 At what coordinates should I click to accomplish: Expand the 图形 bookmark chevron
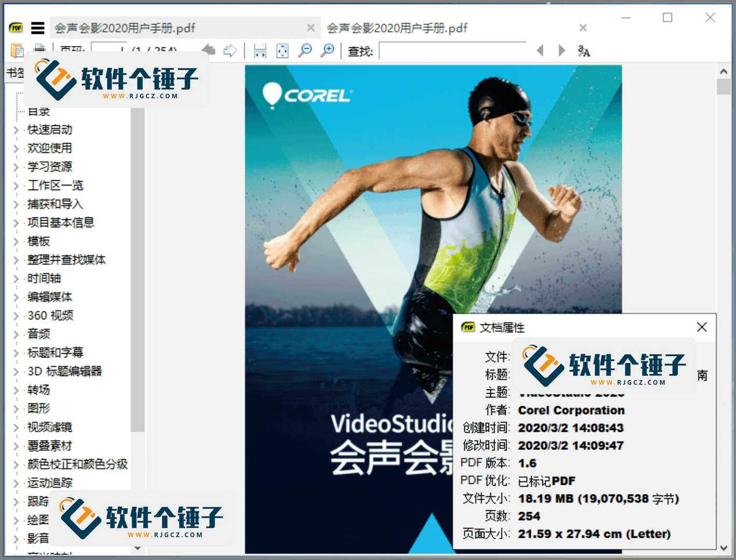click(16, 409)
